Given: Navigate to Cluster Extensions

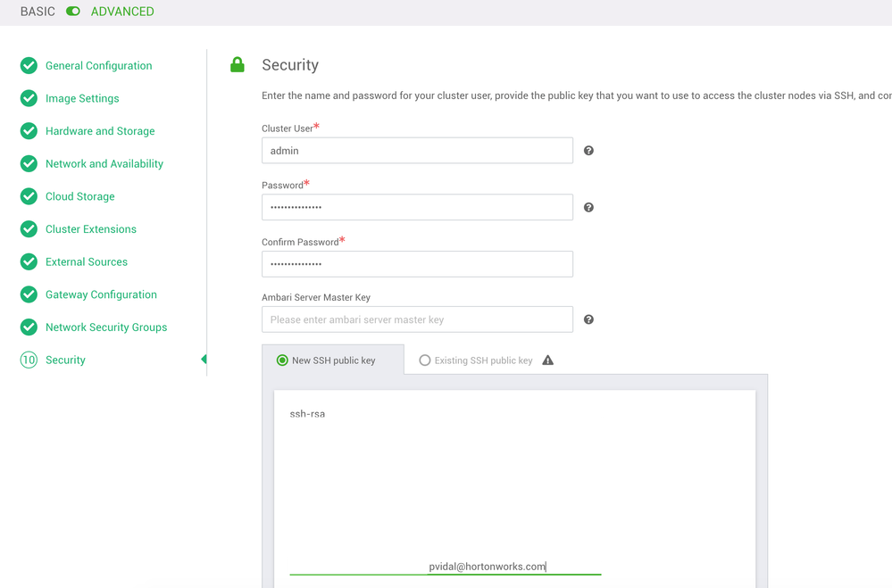Looking at the screenshot, I should click(x=90, y=229).
